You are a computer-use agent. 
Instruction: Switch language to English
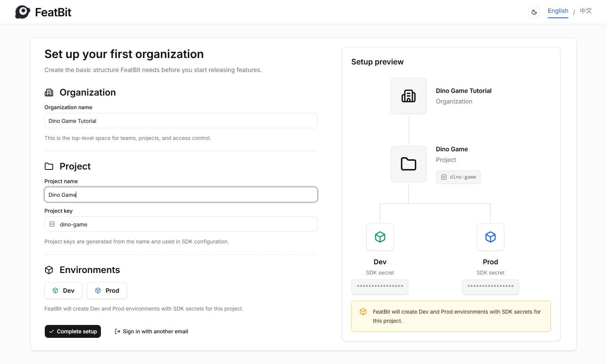pos(558,11)
